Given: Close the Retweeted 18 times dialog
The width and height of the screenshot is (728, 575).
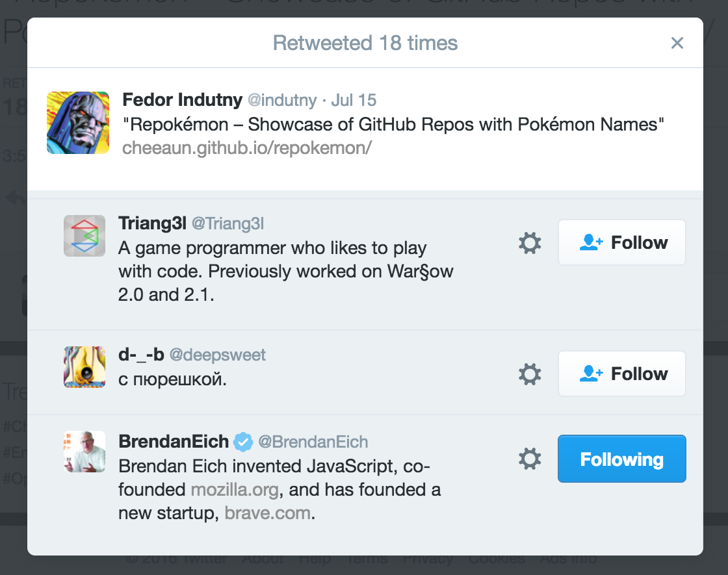Looking at the screenshot, I should (677, 44).
